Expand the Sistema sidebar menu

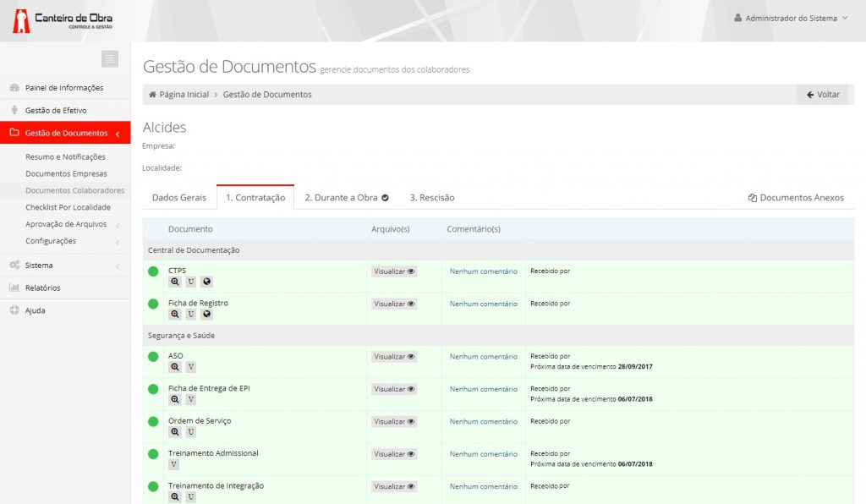[x=39, y=266]
